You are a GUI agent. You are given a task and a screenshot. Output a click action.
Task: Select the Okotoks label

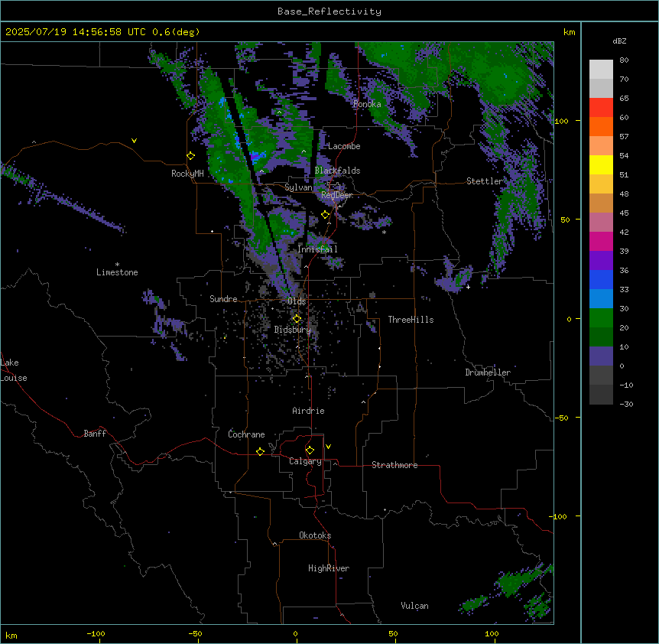(315, 535)
